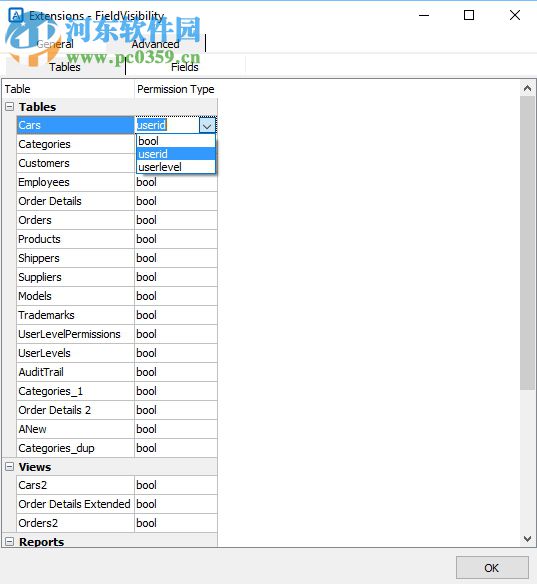Viewport: 537px width, 584px height.
Task: Click the Table column header
Action: point(68,89)
